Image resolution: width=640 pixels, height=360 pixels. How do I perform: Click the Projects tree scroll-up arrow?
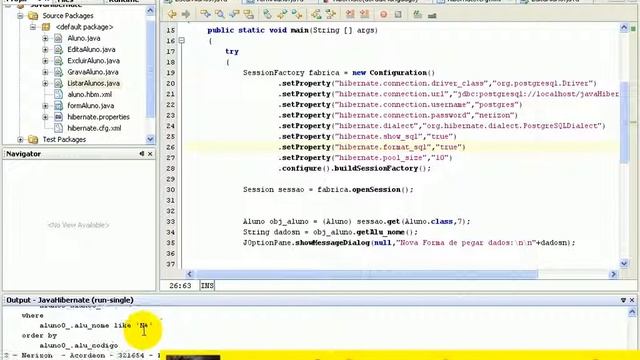pyautogui.click(x=150, y=11)
